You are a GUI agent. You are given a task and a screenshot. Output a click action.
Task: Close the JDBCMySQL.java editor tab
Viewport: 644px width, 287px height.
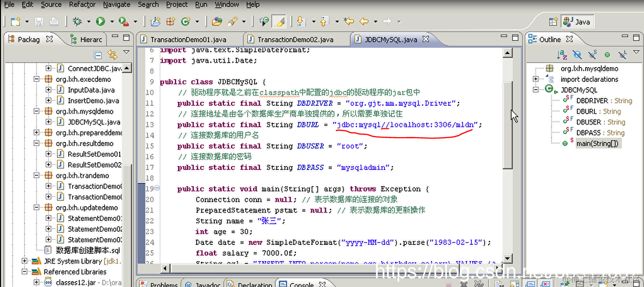pos(426,39)
